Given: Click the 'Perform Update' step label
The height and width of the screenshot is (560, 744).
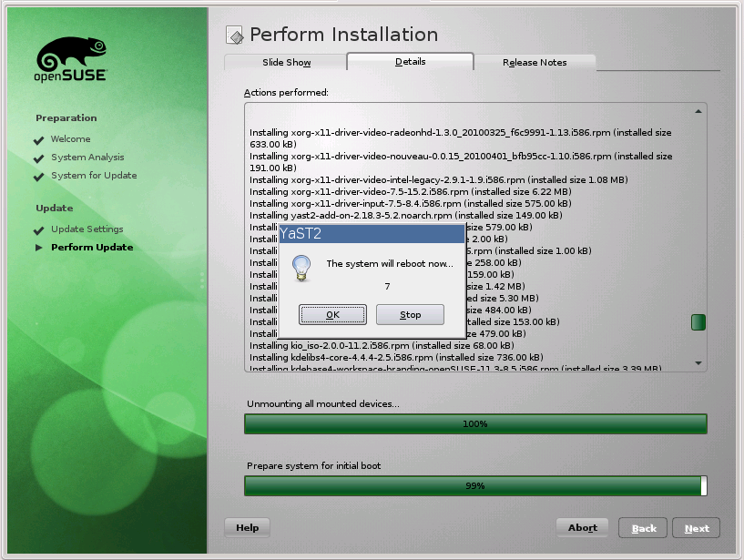Looking at the screenshot, I should point(92,248).
